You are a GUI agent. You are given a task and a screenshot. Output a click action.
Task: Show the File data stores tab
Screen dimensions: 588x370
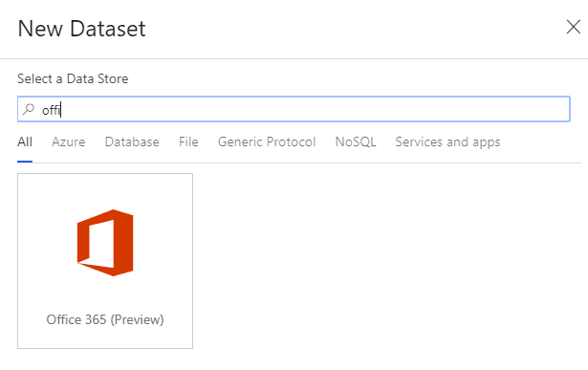click(188, 141)
